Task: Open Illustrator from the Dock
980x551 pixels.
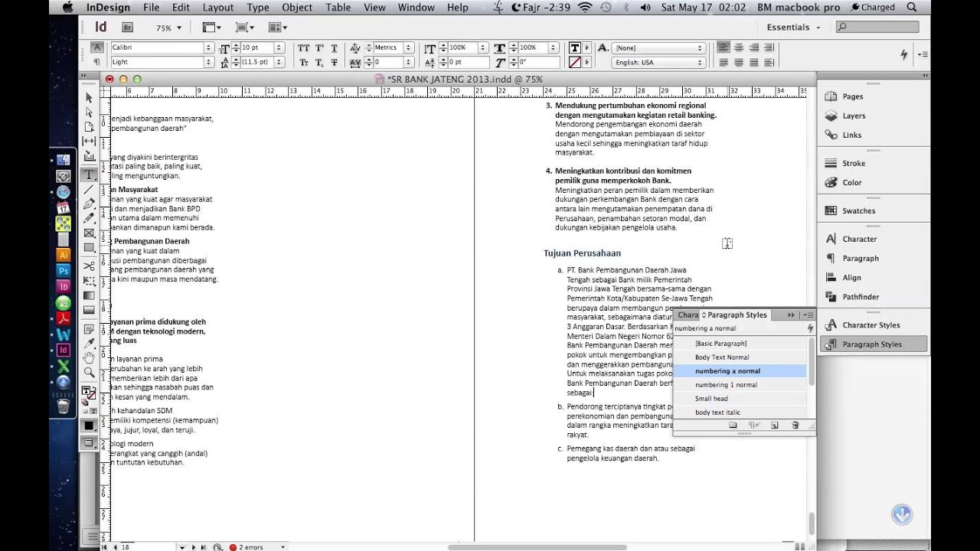Action: click(64, 255)
